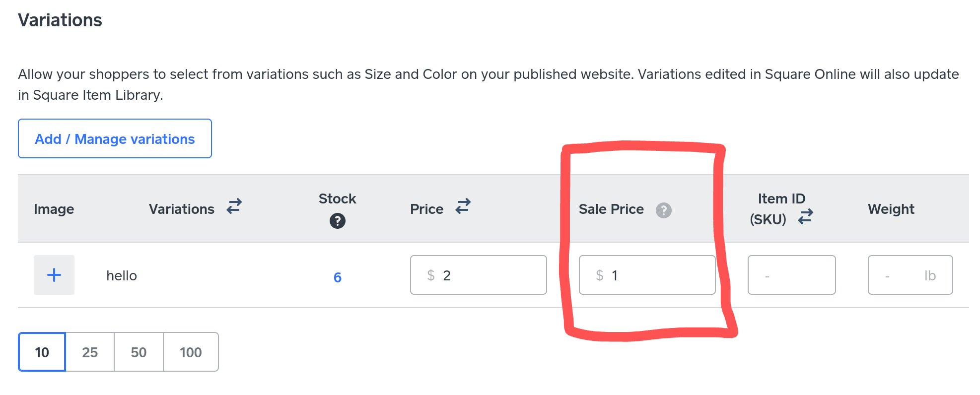Focus the Price field showing $2
The image size is (980, 395).
479,275
